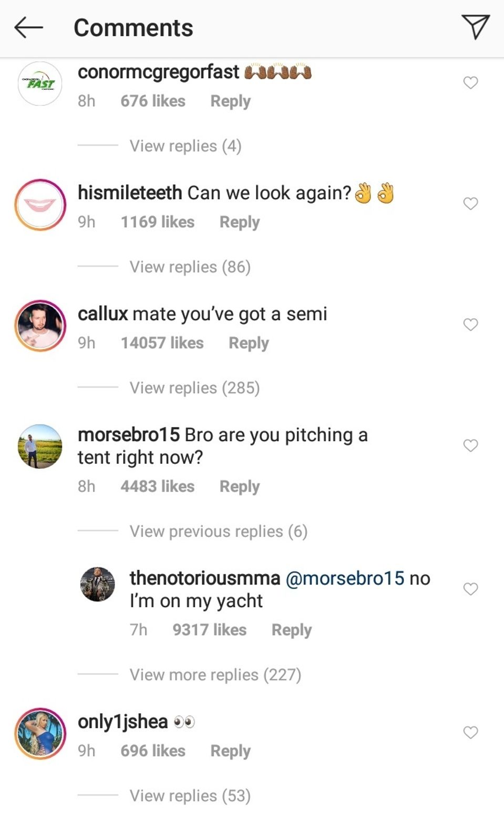This screenshot has height=825, width=504.
Task: Tap the back arrow icon
Action: click(x=28, y=27)
